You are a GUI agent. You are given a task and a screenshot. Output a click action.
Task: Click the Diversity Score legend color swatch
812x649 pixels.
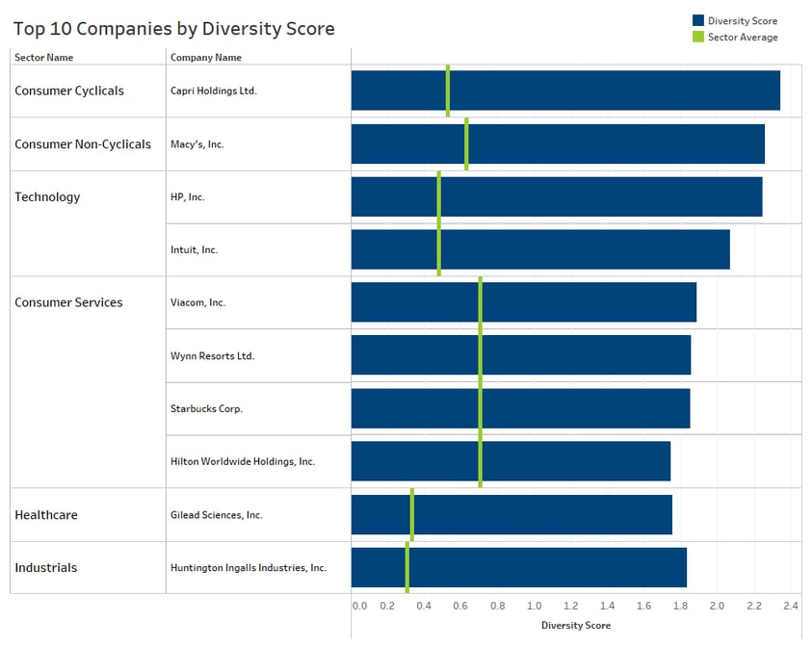click(698, 20)
